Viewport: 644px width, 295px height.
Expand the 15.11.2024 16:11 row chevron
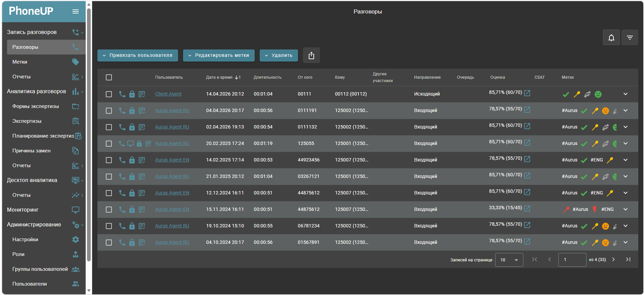tap(626, 210)
